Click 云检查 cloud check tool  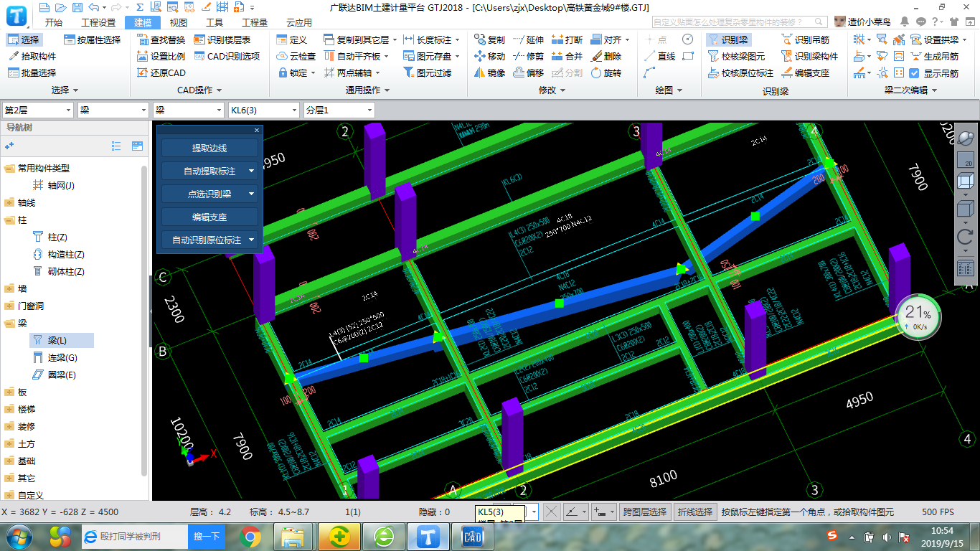296,56
